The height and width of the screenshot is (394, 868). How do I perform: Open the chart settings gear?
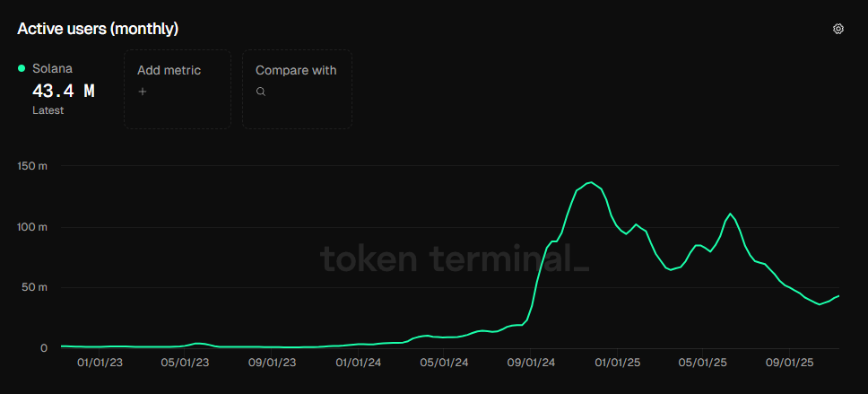coord(838,29)
